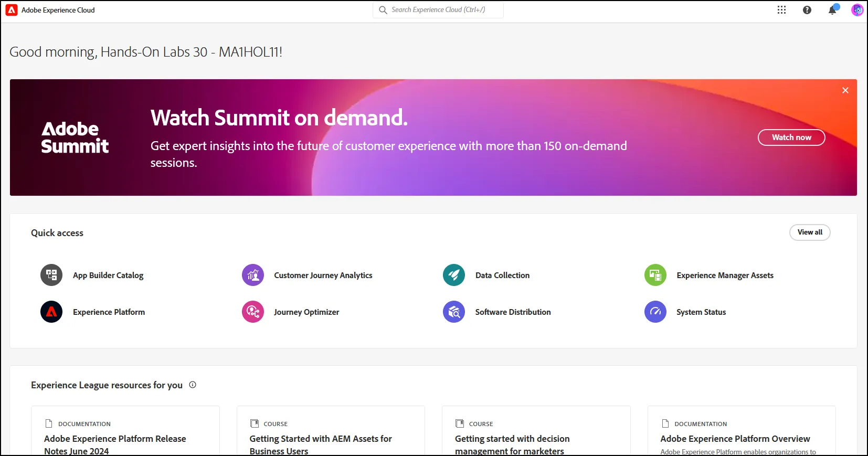Open Getting started with decision management course

pyautogui.click(x=536, y=431)
